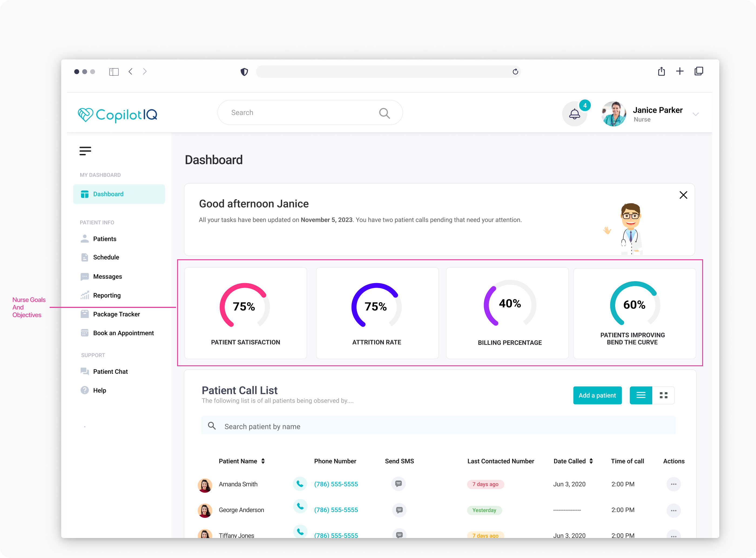Click the search magnifier icon in header
Viewport: 756px width, 558px height.
384,113
